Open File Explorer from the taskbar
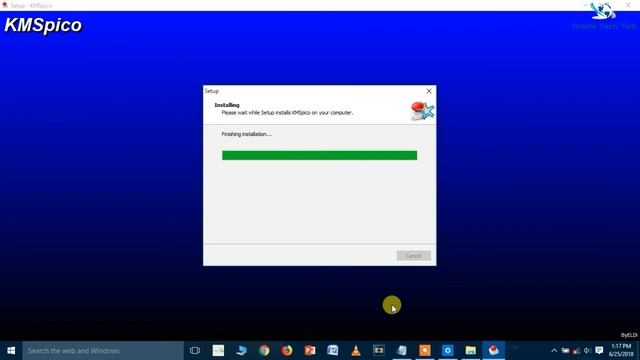Viewport: 640px width, 360px height. pos(471,351)
